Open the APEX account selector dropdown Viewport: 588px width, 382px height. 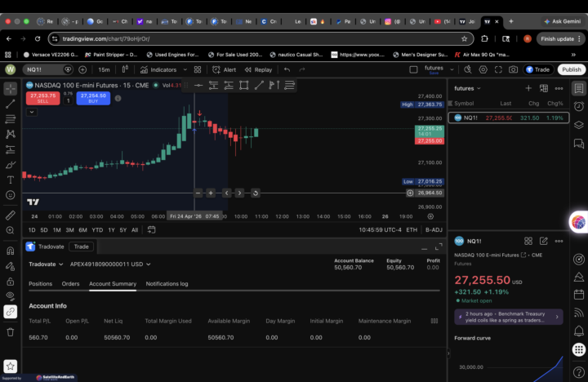pyautogui.click(x=110, y=264)
